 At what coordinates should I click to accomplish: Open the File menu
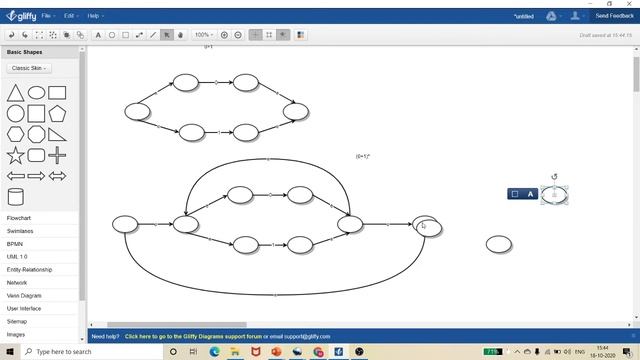point(48,16)
